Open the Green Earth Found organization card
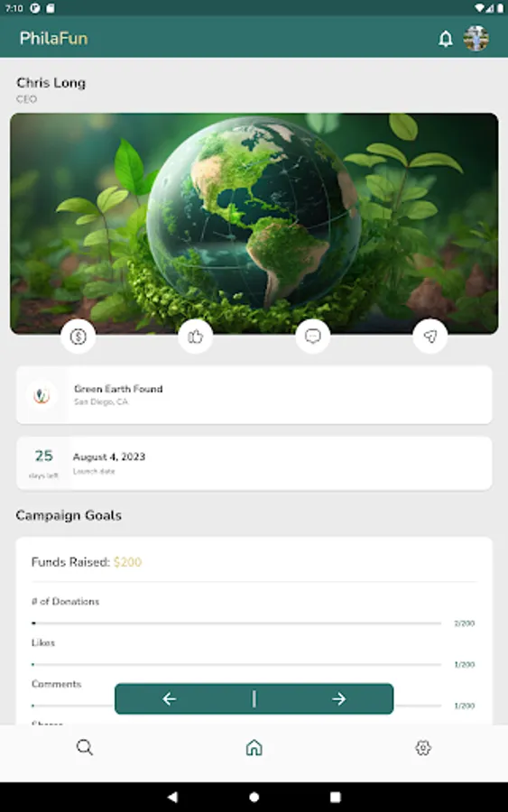This screenshot has height=812, width=508. pyautogui.click(x=254, y=395)
